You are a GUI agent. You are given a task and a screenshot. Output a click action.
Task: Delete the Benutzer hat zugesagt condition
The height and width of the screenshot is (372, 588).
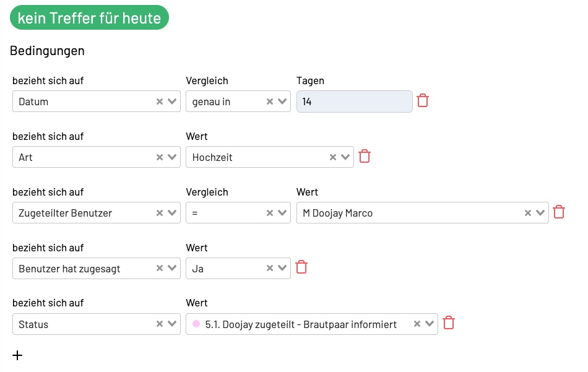[x=301, y=267]
